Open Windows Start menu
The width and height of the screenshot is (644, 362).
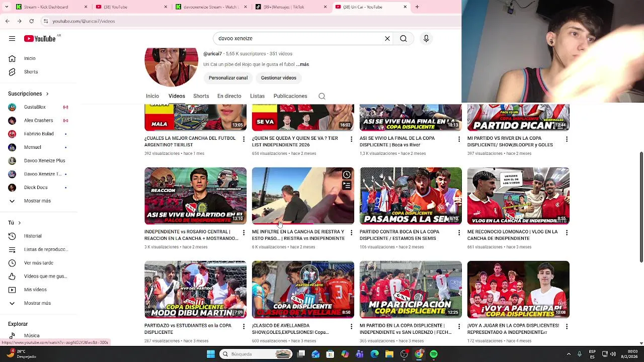[211, 354]
